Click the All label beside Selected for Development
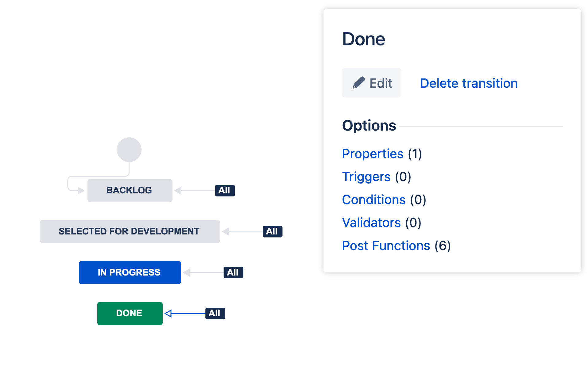The width and height of the screenshot is (588, 369). [272, 231]
